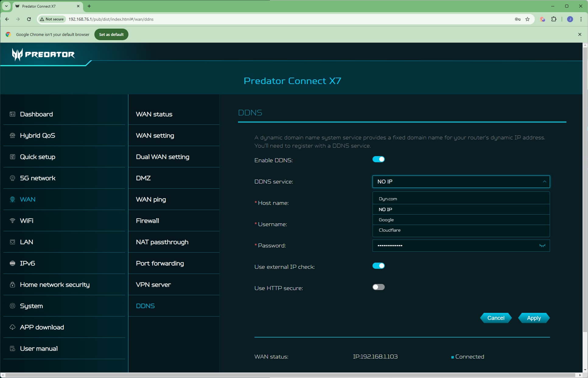588x378 pixels.
Task: Enable the Use HTTP secure switch
Action: 378,287
